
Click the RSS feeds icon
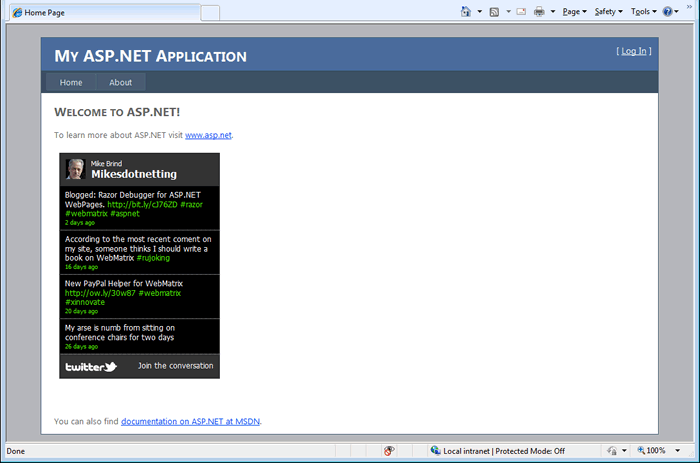tap(494, 12)
